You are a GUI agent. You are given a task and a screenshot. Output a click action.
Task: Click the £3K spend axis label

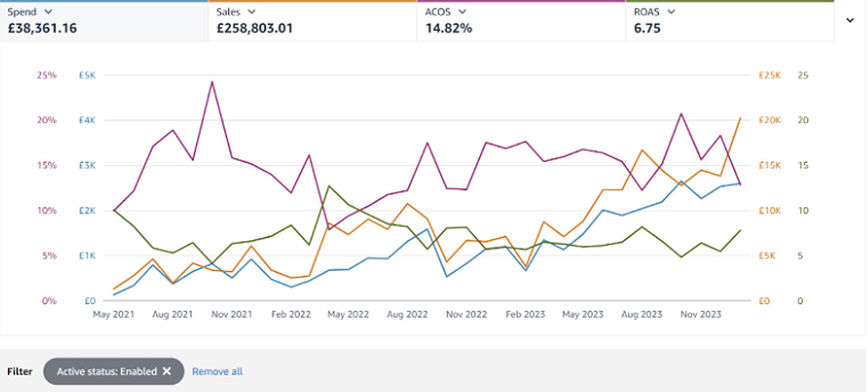click(87, 166)
